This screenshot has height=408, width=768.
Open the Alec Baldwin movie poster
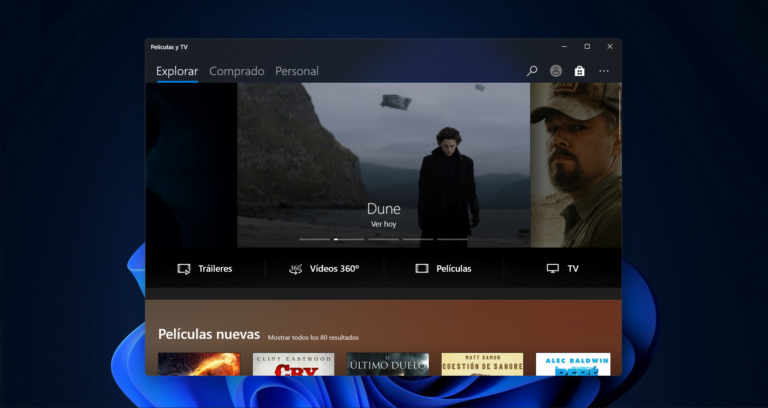point(573,364)
